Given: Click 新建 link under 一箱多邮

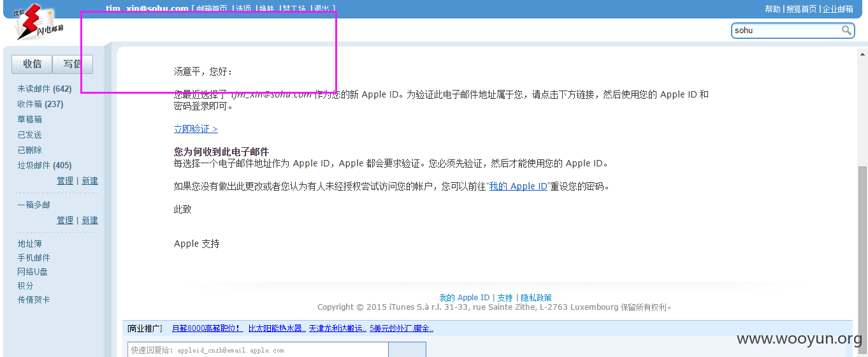Looking at the screenshot, I should click(90, 220).
